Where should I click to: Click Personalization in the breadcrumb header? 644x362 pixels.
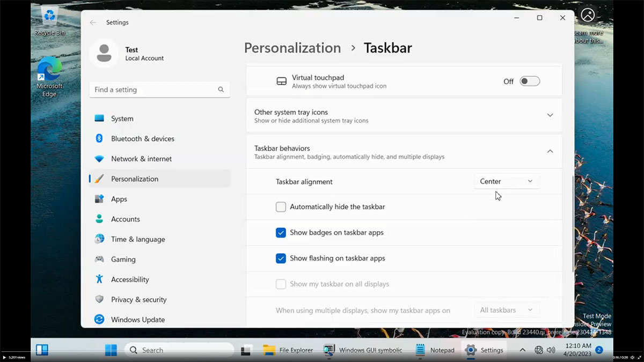[x=292, y=48]
